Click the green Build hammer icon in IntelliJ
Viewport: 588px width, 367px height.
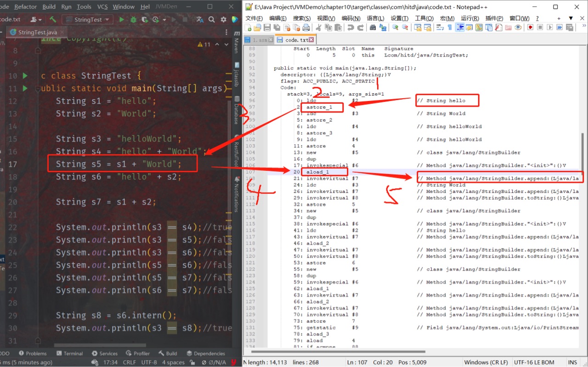[x=53, y=20]
